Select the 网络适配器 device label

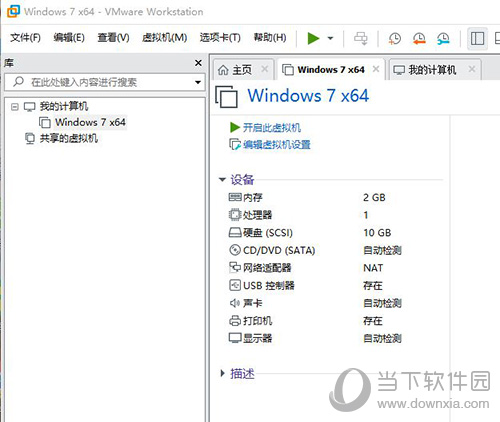tap(267, 268)
